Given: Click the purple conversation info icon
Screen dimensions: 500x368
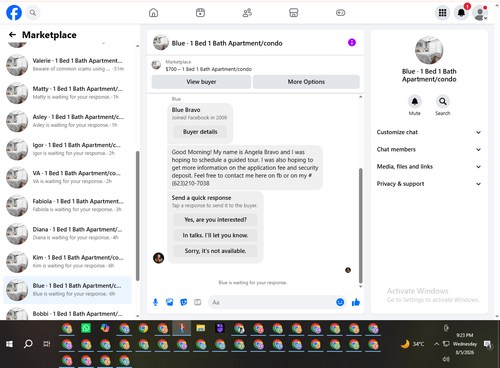Looking at the screenshot, I should (352, 42).
